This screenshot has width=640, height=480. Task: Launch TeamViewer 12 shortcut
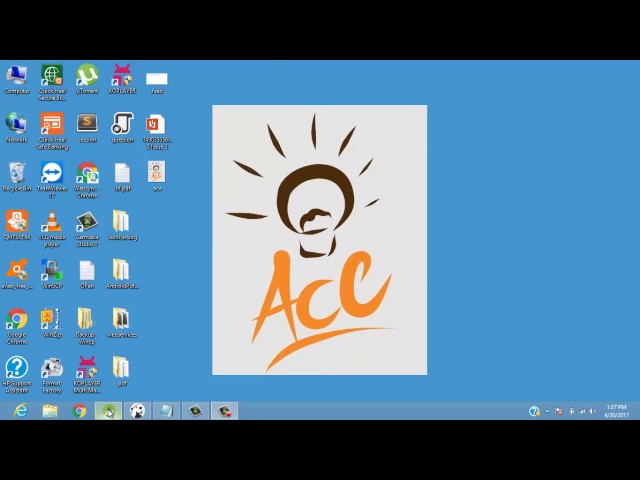coord(52,180)
